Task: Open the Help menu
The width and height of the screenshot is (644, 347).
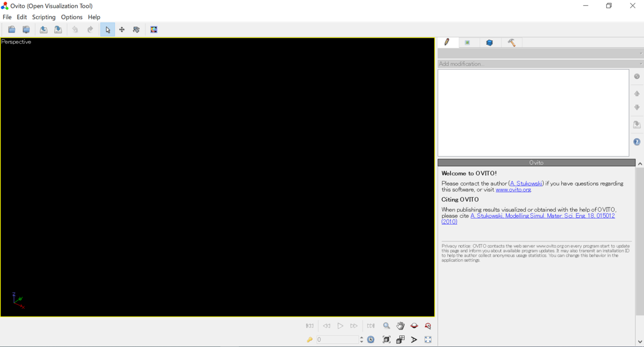Action: pos(94,17)
